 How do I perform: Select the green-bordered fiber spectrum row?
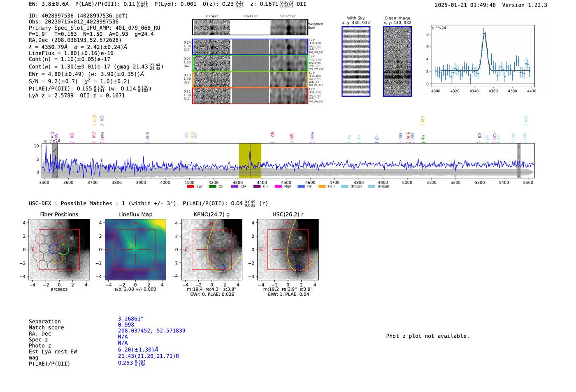[250, 63]
